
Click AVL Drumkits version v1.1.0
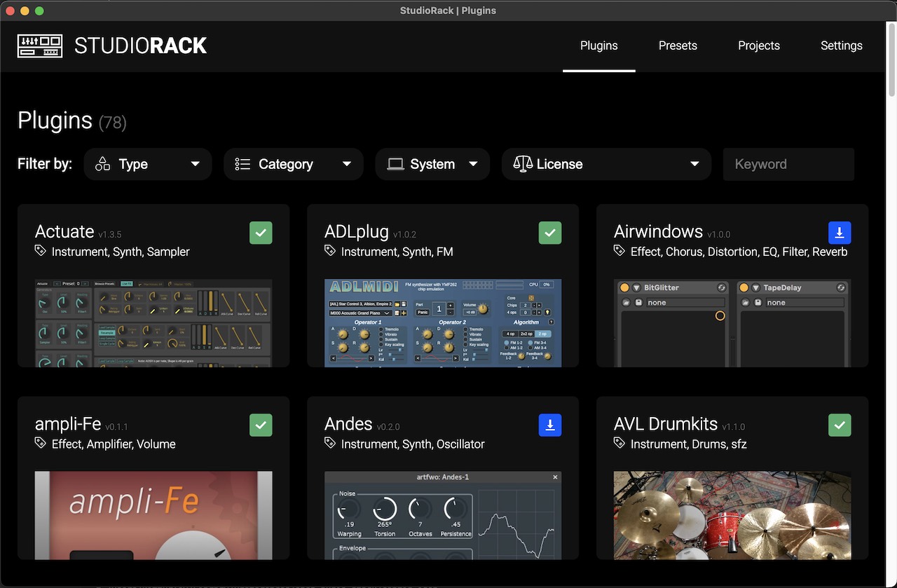pyautogui.click(x=734, y=427)
